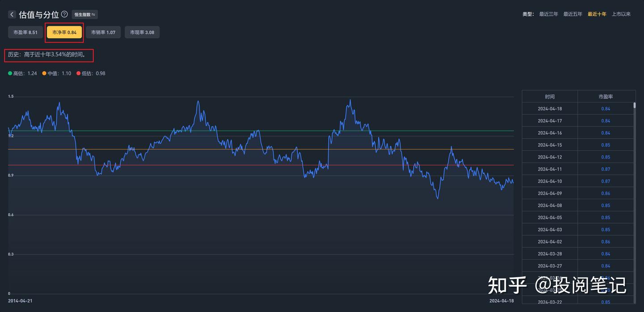This screenshot has width=644, height=312.
Task: Click the 0.86 value in the 2024-04-09 row
Action: tap(606, 193)
